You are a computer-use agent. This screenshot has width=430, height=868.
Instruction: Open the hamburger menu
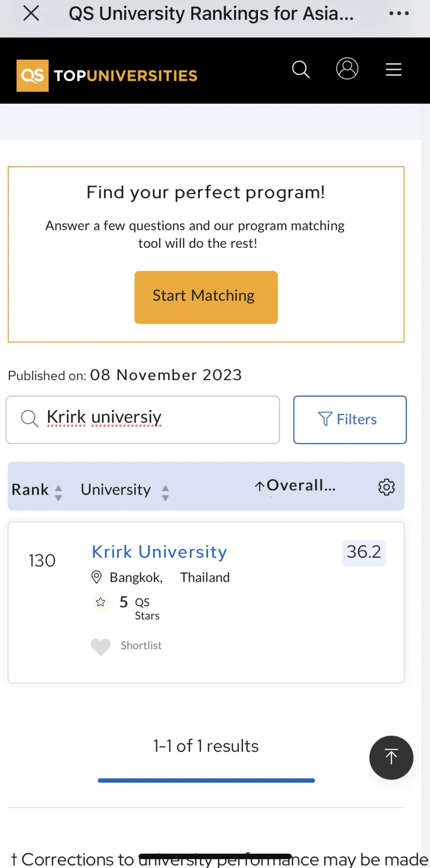click(x=393, y=69)
